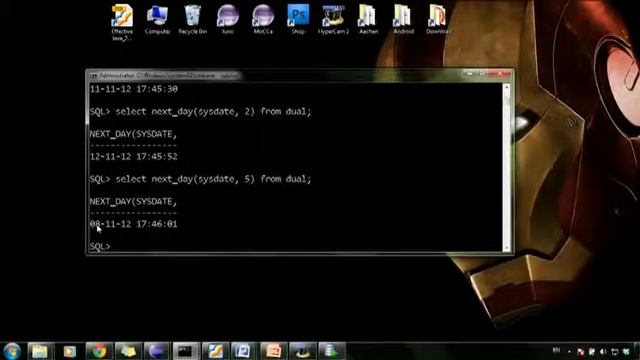The height and width of the screenshot is (360, 640).
Task: Click the EN language indicator in tray
Action: point(556,350)
